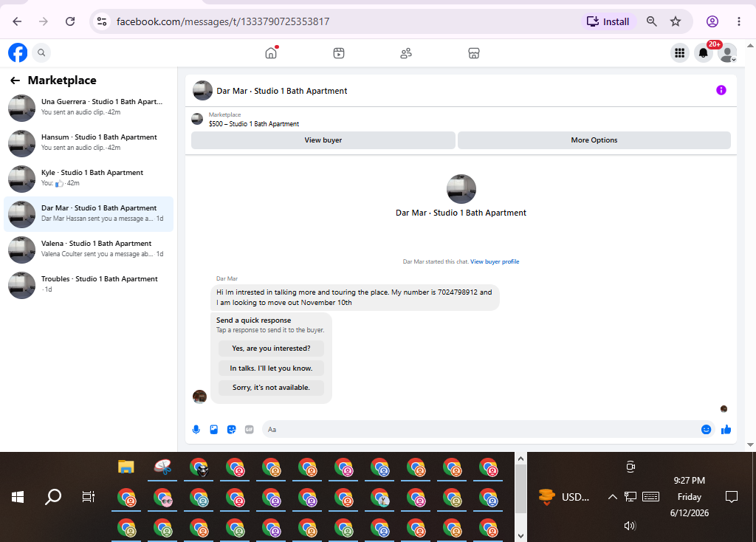Click the Install app button
756x542 pixels.
tap(608, 21)
